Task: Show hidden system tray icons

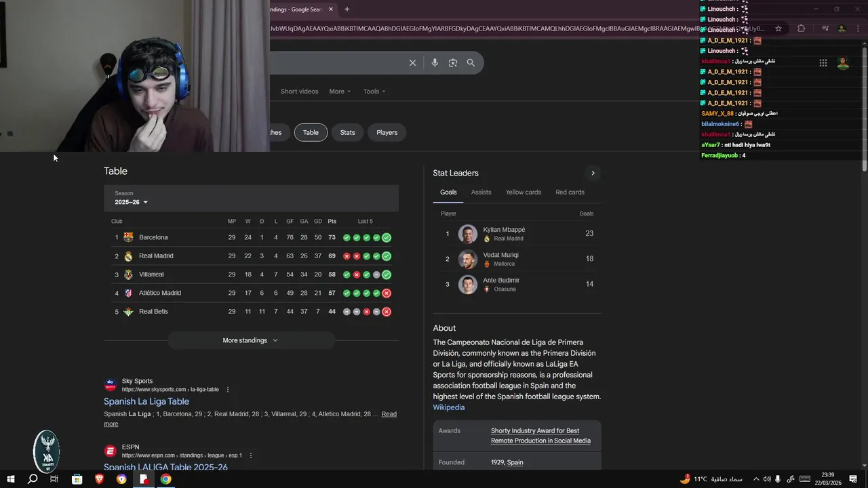Action: pyautogui.click(x=756, y=479)
